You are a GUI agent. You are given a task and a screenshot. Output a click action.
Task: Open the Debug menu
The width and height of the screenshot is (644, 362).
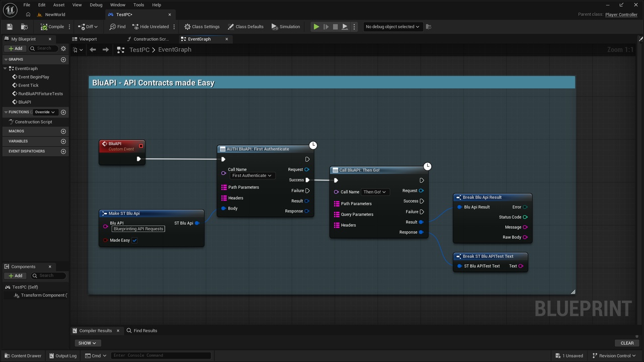[96, 5]
